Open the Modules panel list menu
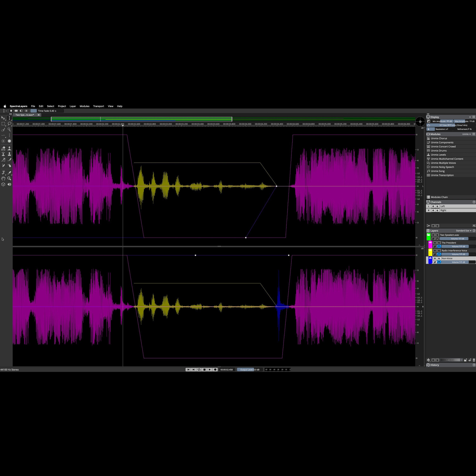The image size is (476, 476). pos(473,134)
